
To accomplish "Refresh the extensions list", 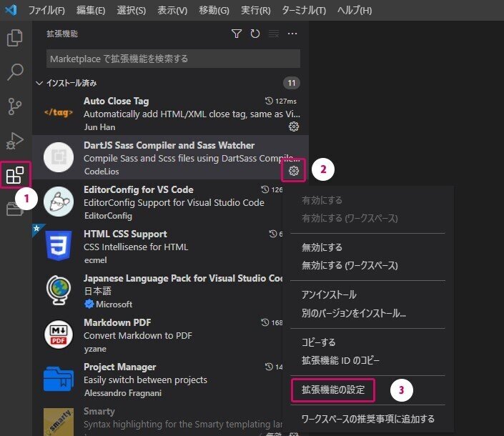I will (255, 34).
